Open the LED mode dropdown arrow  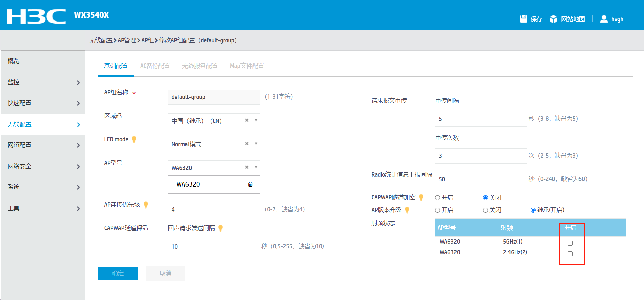(x=256, y=144)
